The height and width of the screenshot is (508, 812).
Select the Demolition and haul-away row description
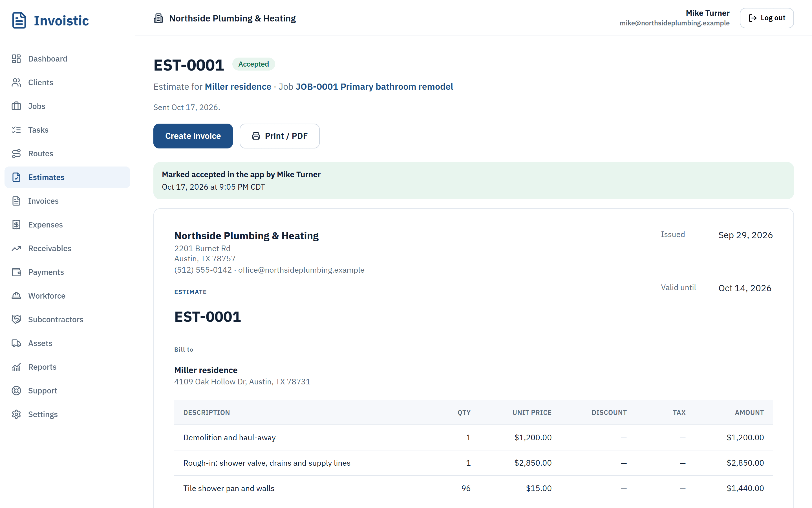tap(229, 437)
